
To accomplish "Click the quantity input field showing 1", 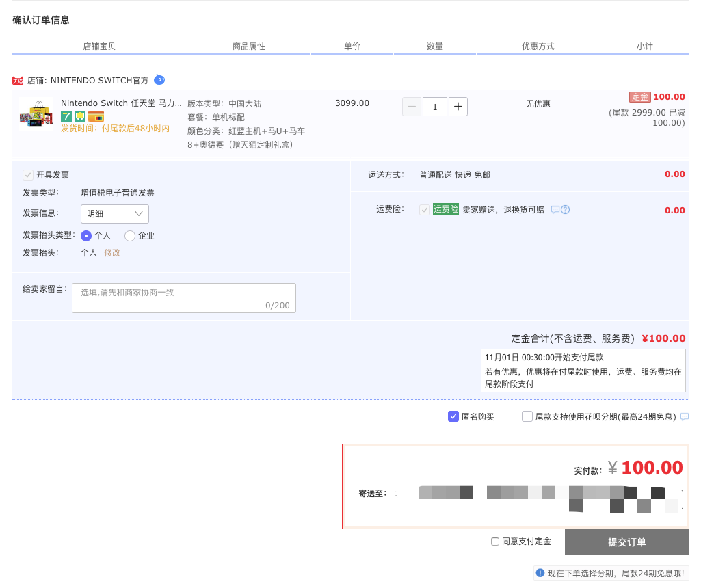I will point(434,107).
